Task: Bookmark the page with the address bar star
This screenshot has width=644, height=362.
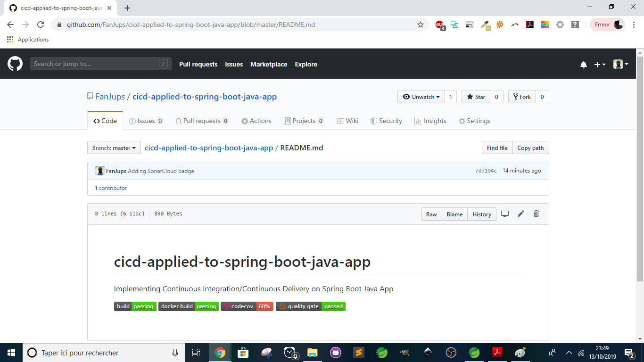Action: tap(420, 25)
